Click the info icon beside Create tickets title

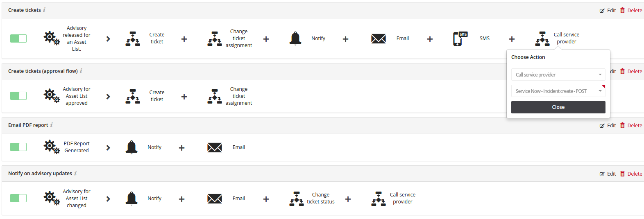[x=44, y=10]
